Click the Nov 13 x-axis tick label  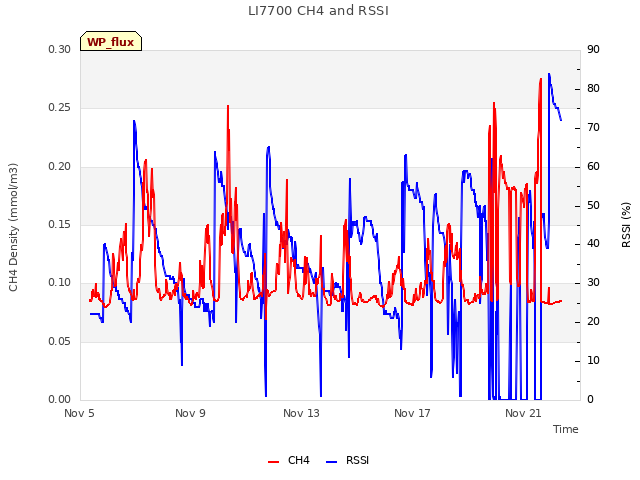301,413
